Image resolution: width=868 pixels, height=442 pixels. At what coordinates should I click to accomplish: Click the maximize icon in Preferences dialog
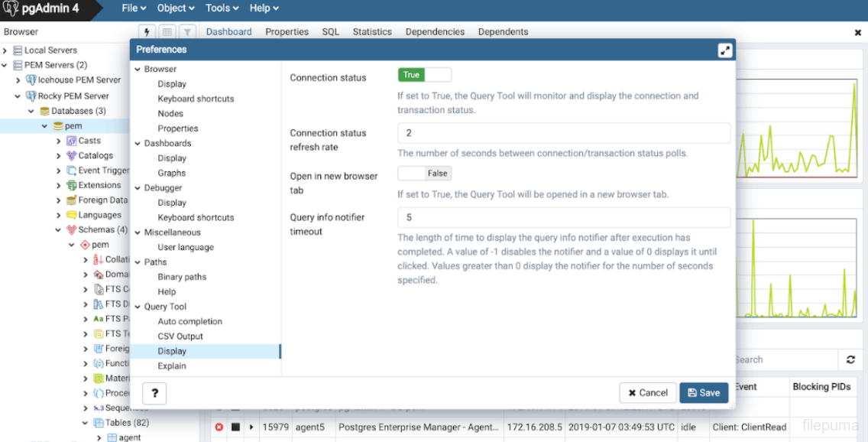click(725, 50)
